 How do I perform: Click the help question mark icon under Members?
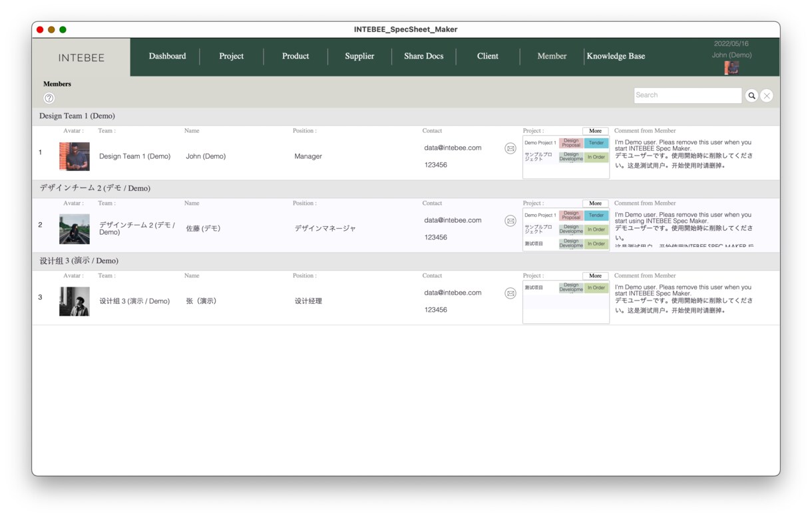click(x=49, y=98)
